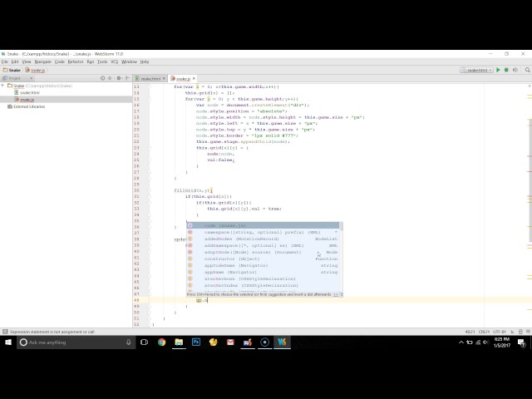Open Photoshop from taskbar

tap(196, 342)
